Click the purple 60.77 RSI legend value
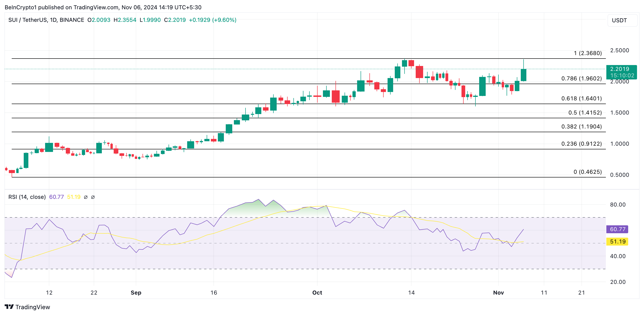 56,197
